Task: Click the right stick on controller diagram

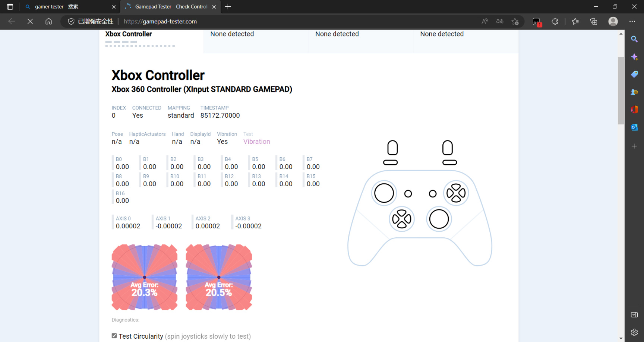Action: pos(439,219)
